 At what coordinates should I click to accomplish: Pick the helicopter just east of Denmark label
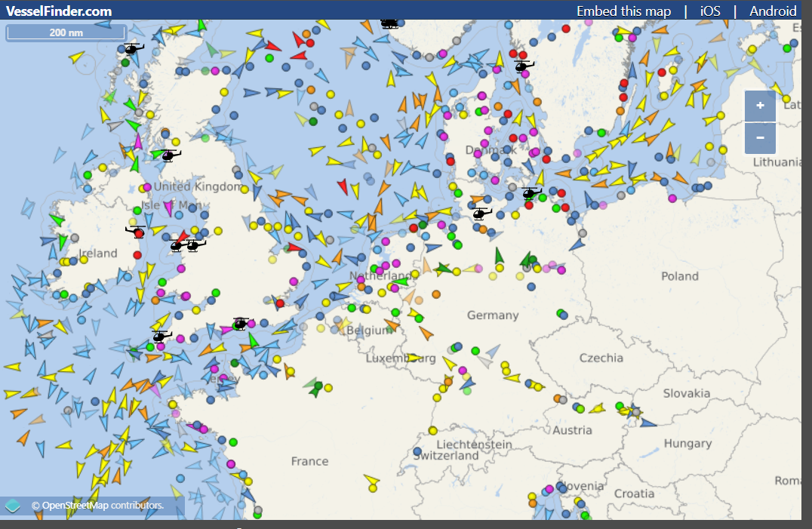tap(531, 193)
